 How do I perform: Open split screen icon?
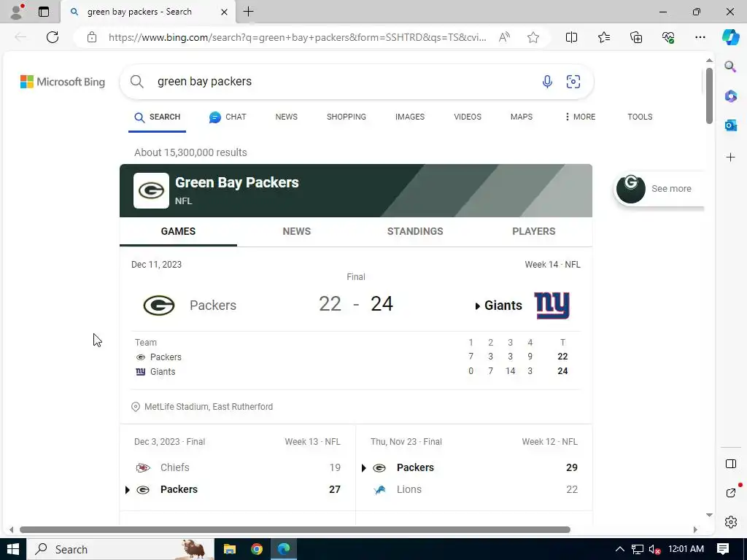[571, 37]
